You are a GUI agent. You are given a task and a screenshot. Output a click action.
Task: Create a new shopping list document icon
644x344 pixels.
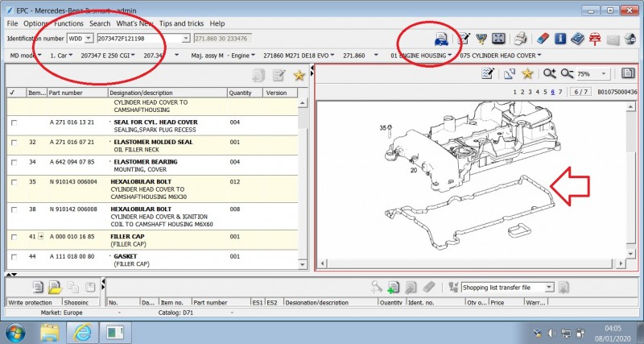(38, 287)
